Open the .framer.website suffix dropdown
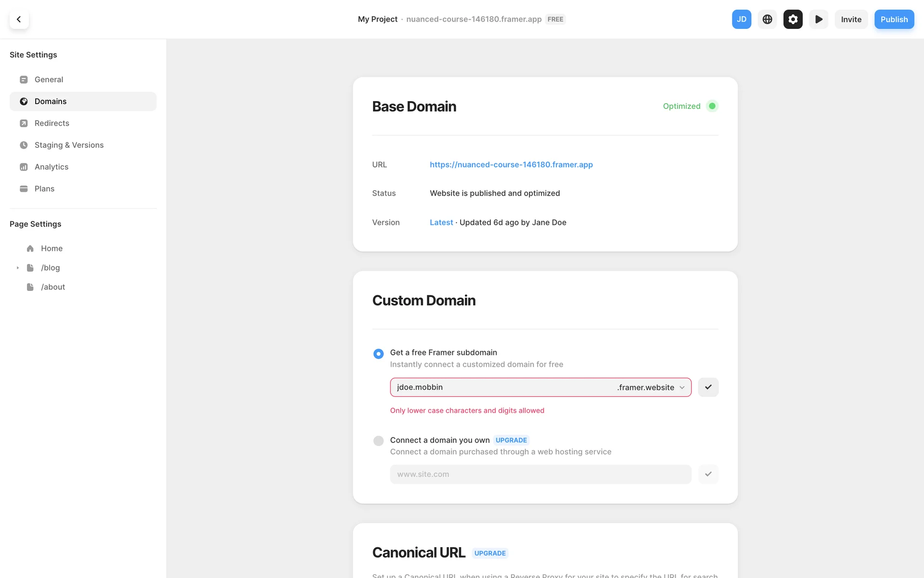Image resolution: width=924 pixels, height=578 pixels. [651, 388]
